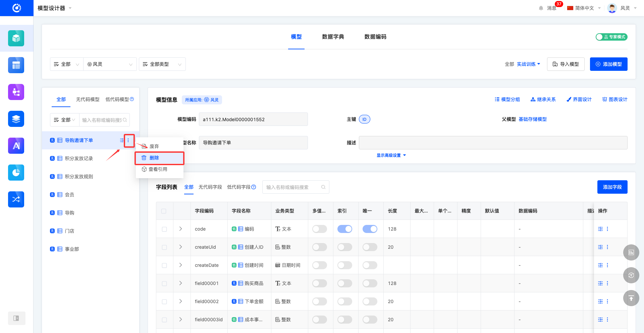Expand the code field row

coord(180,229)
